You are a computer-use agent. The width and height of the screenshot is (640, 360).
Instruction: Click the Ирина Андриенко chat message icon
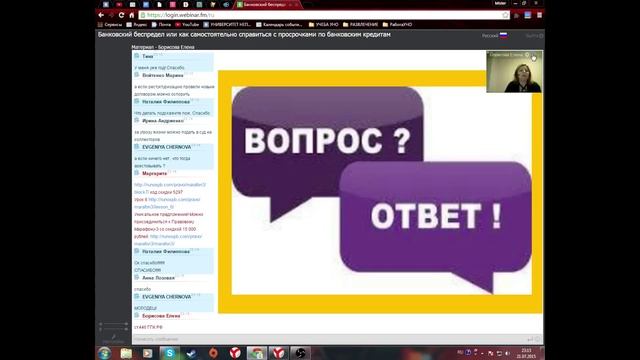[137, 120]
